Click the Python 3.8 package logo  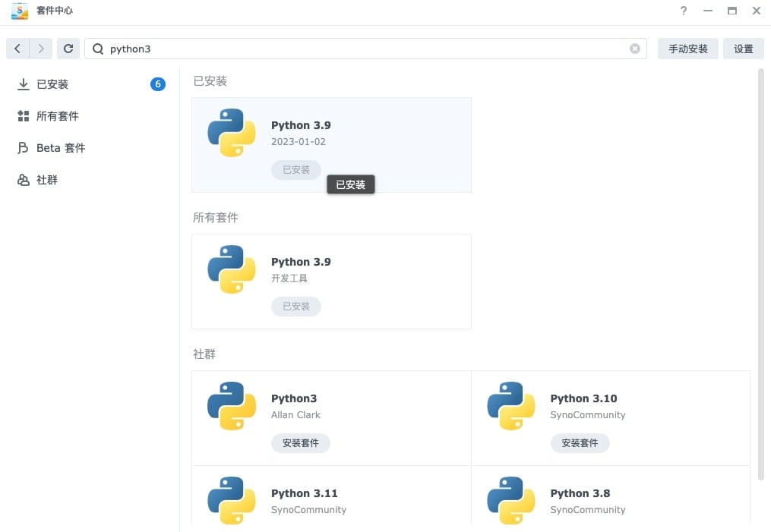click(511, 501)
